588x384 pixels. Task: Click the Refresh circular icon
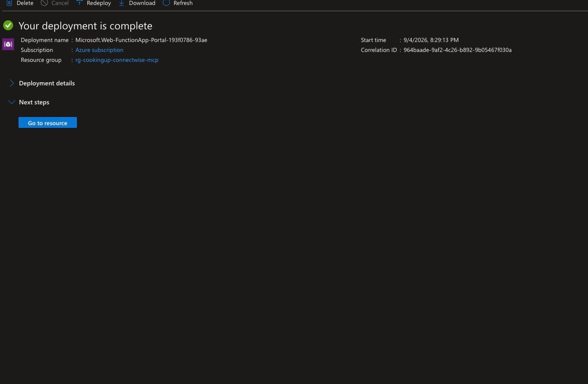point(166,3)
